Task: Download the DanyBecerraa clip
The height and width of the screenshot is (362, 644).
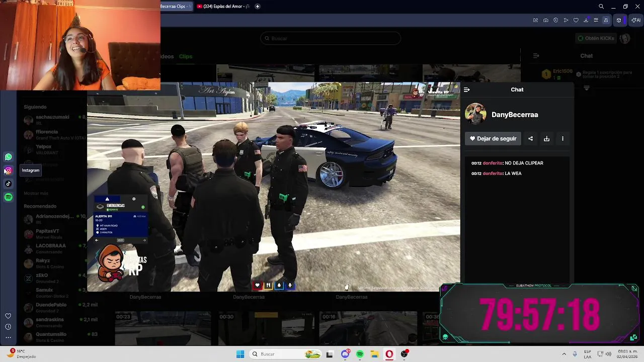Action: tap(546, 139)
